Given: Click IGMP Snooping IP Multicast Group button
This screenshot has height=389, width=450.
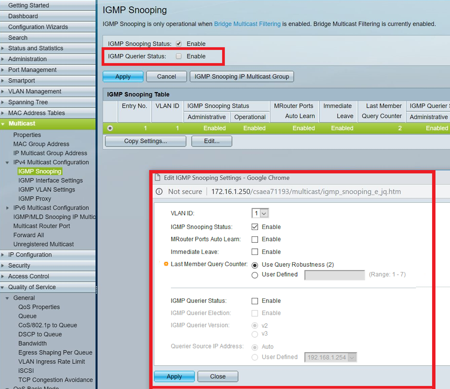Looking at the screenshot, I should pyautogui.click(x=242, y=77).
